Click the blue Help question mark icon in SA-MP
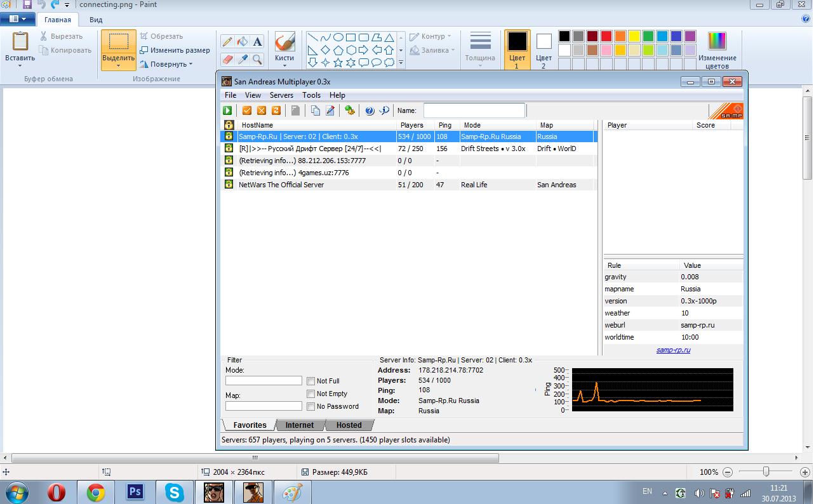This screenshot has height=504, width=814. click(370, 110)
